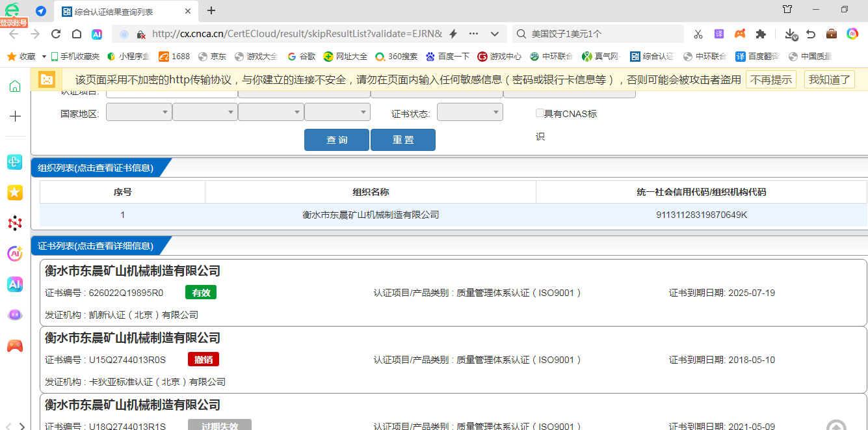Click the undo closed tab arrow
The width and height of the screenshot is (868, 430).
pos(811,34)
